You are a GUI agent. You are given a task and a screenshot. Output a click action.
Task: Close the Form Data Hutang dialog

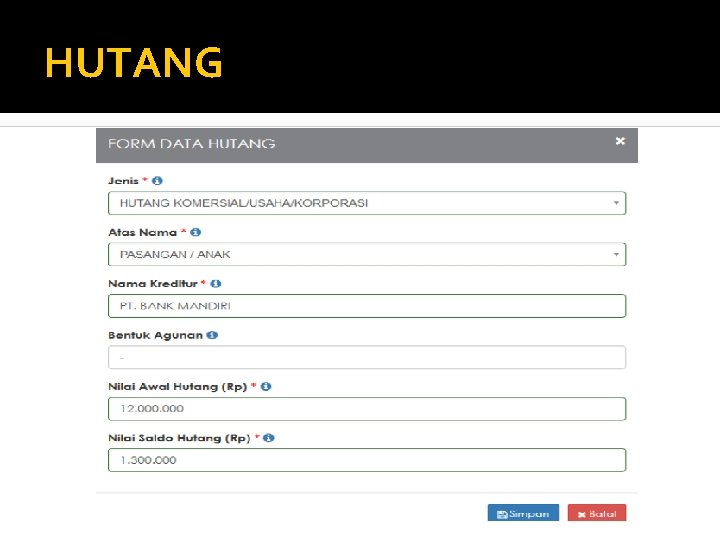(x=620, y=141)
